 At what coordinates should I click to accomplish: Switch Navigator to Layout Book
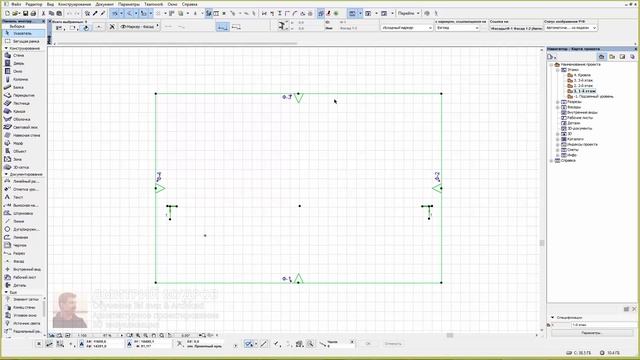coord(622,57)
